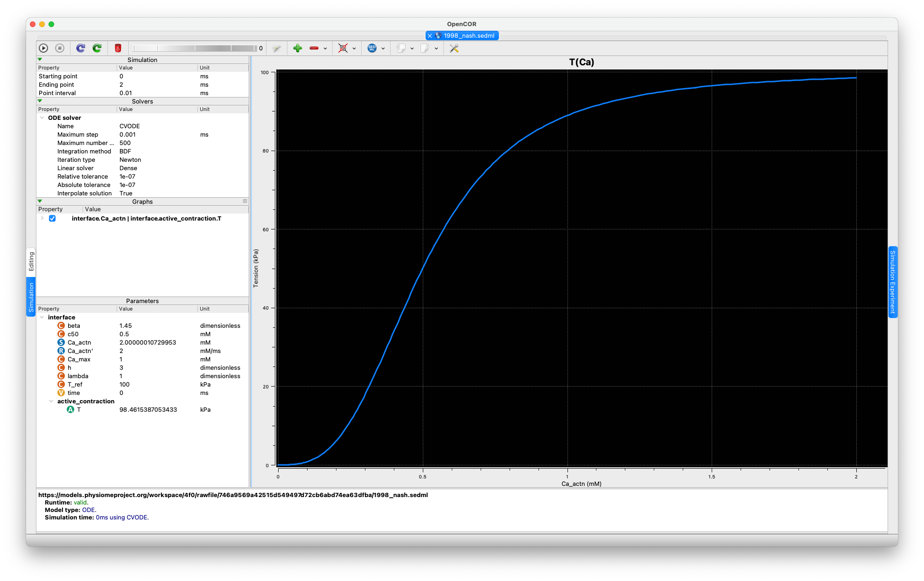Click the green reset all parameters icon
The width and height of the screenshot is (924, 581).
(x=97, y=48)
